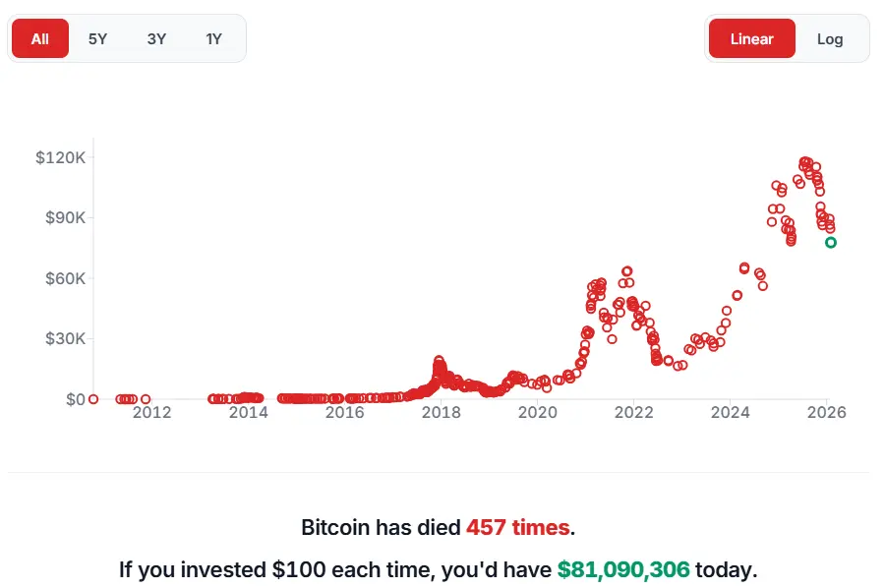Click the 2018 x-axis label

(x=442, y=413)
